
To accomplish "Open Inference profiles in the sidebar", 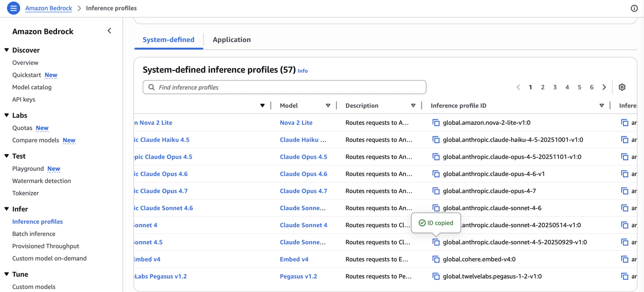I will 38,221.
